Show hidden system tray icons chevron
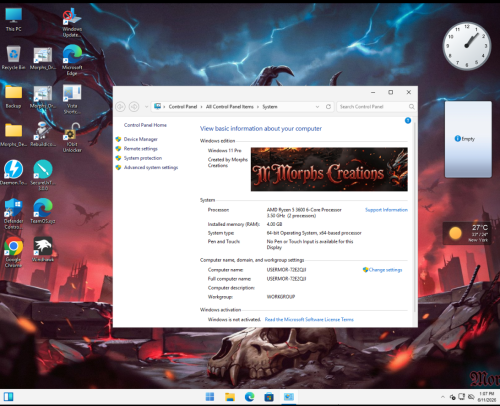This screenshot has height=406, width=500. pyautogui.click(x=443, y=397)
